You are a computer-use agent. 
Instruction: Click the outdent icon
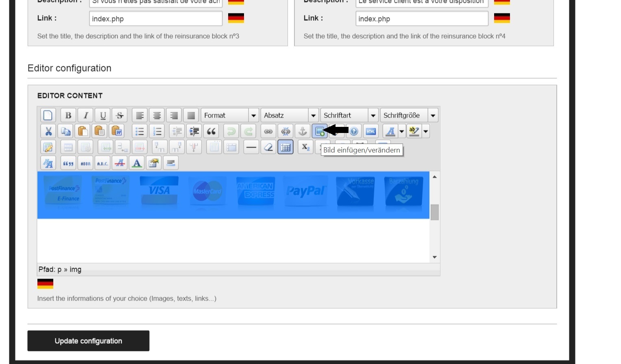pyautogui.click(x=177, y=131)
